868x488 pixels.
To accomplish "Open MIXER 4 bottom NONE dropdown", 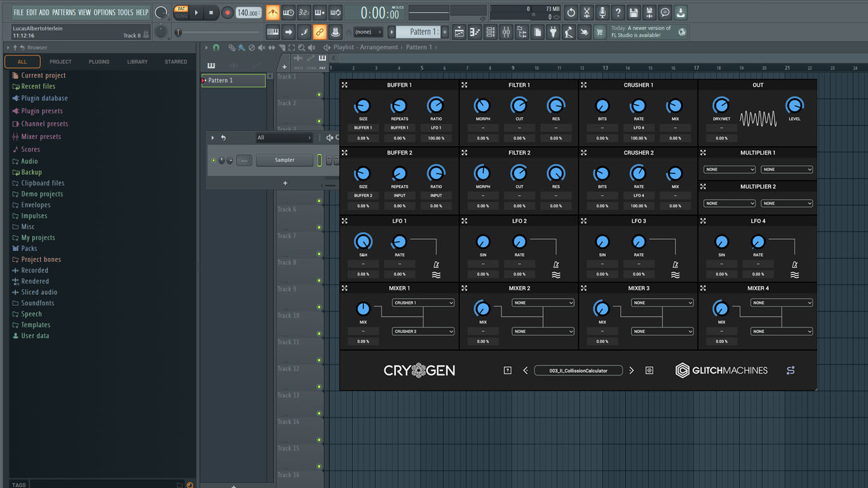I will point(782,331).
